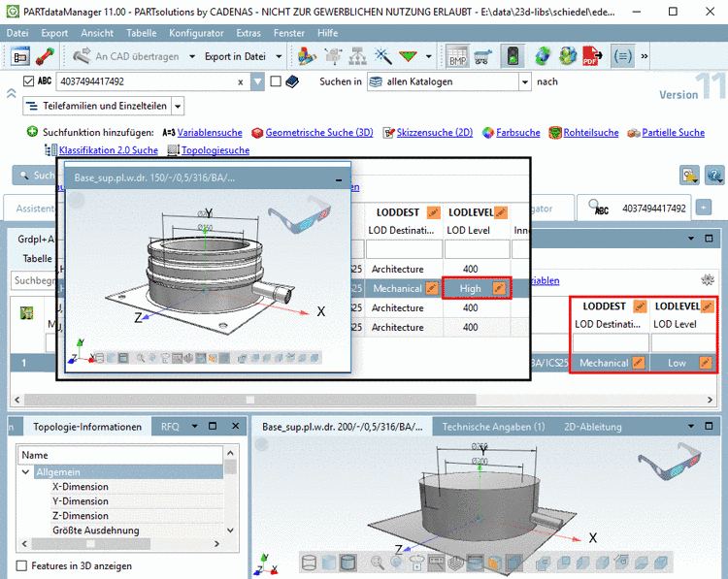
Task: Open the Partielle Suche link
Action: click(x=674, y=133)
